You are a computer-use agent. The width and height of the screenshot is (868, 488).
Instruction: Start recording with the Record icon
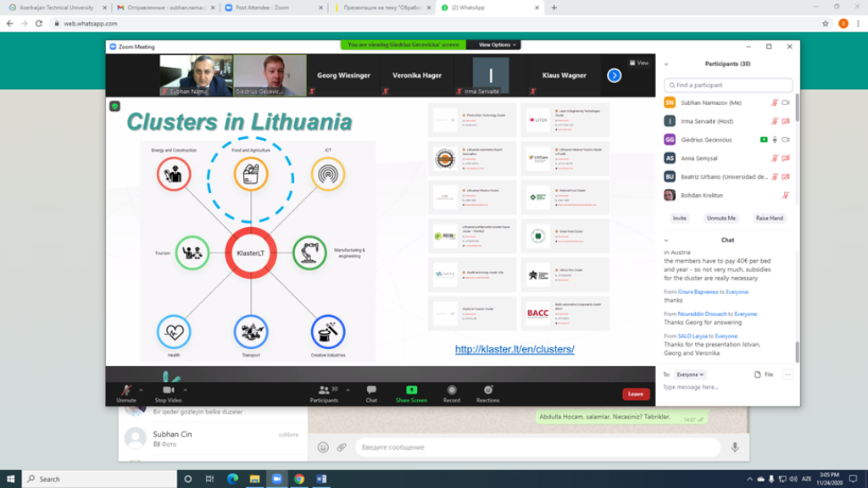tap(452, 390)
